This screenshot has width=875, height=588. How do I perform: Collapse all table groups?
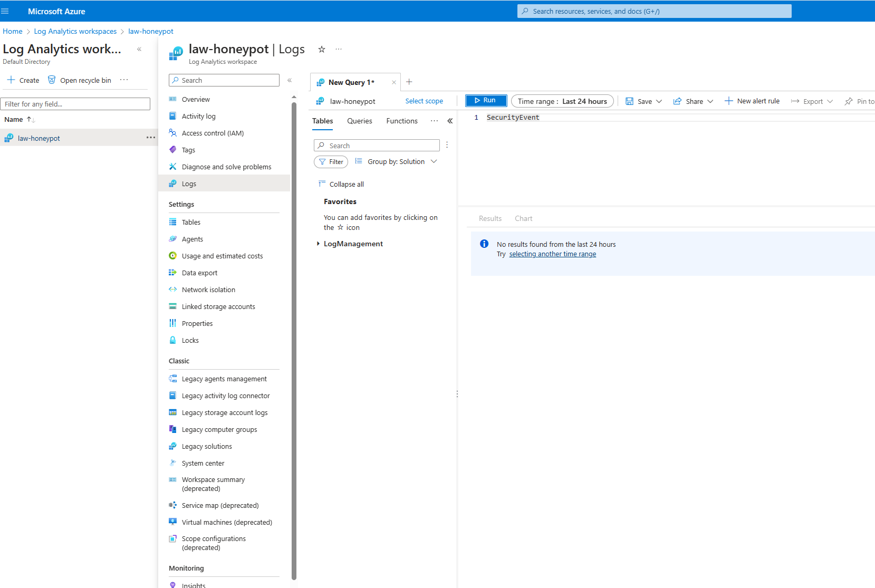pos(341,184)
